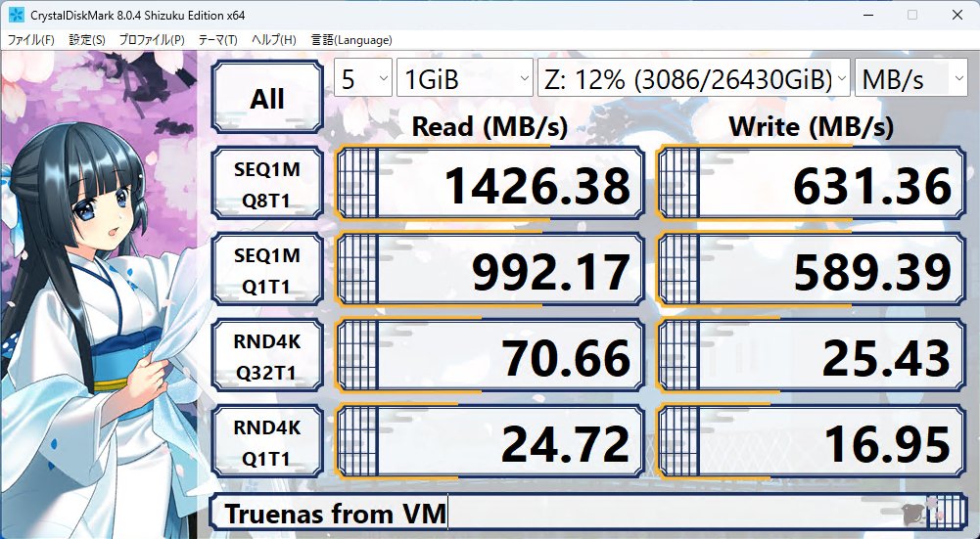
Task: Click SEQ1M Q8T1 write value 631.36
Action: [812, 183]
